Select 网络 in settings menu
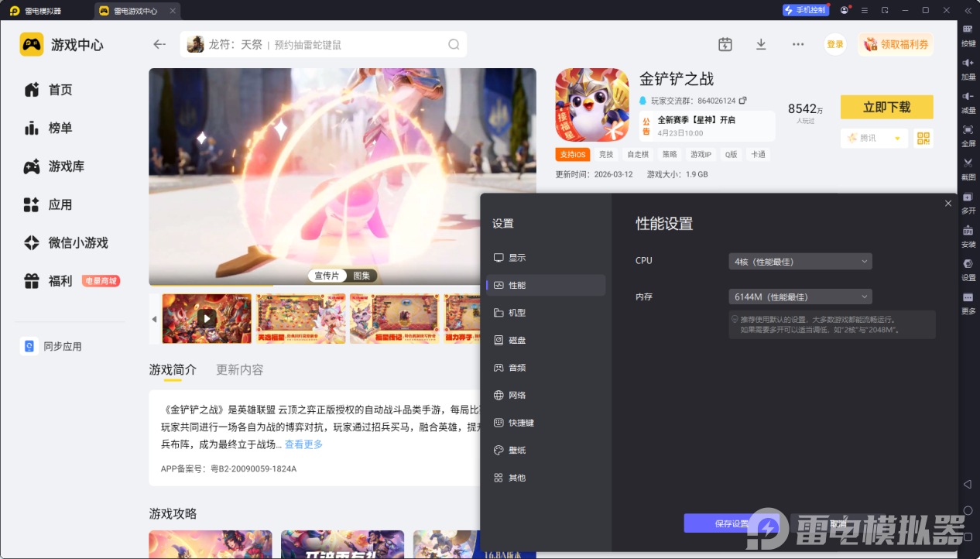 point(546,395)
